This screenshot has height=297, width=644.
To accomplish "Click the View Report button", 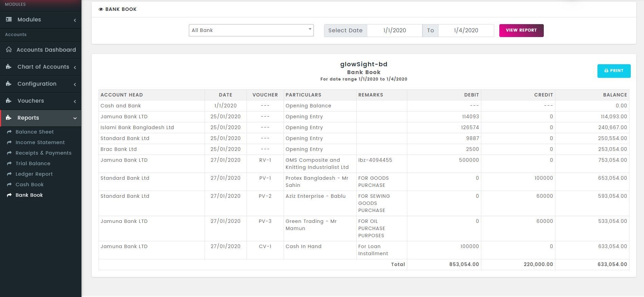I will [x=521, y=30].
